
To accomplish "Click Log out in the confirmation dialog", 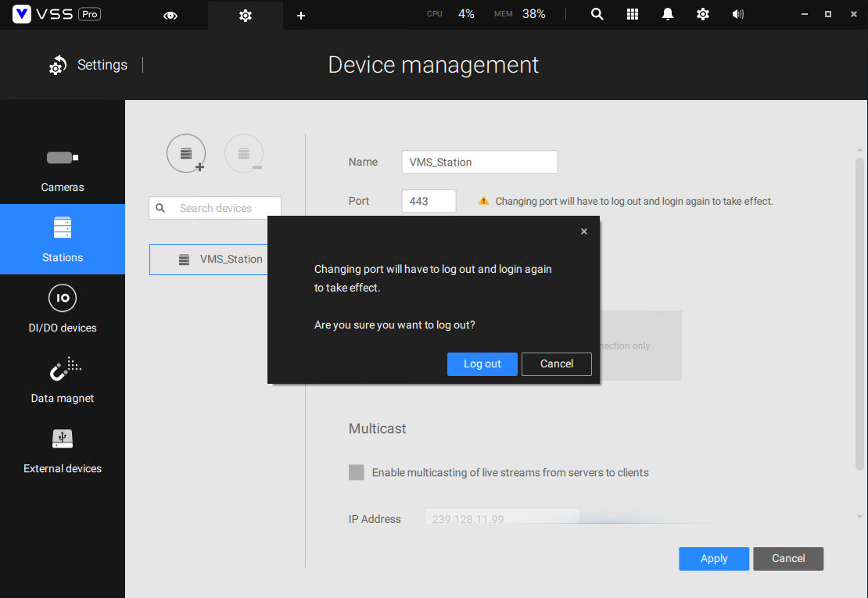I will 482,363.
